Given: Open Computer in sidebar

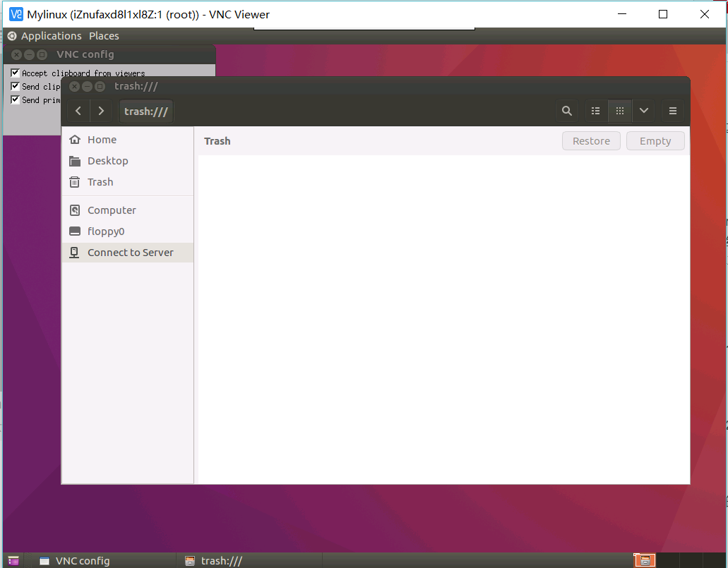Looking at the screenshot, I should pyautogui.click(x=128, y=210).
